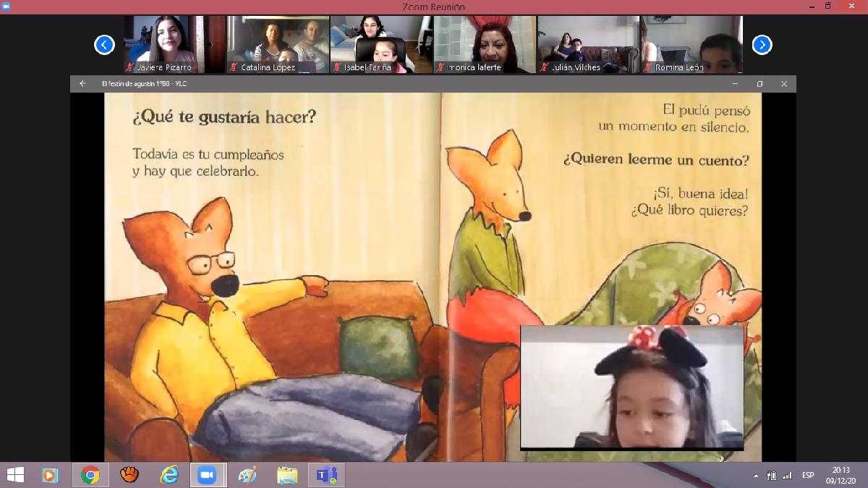
Task: Open Internet Explorer from the taskbar
Action: click(169, 475)
